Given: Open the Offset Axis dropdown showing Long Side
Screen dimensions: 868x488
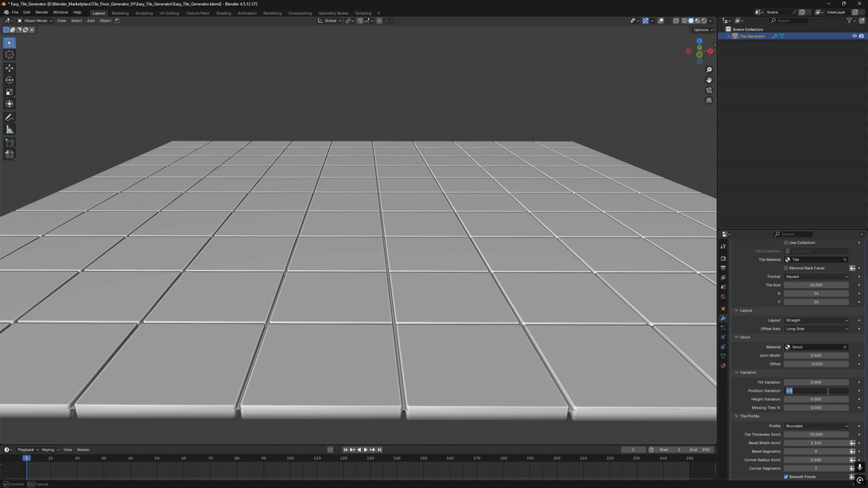Looking at the screenshot, I should 816,329.
